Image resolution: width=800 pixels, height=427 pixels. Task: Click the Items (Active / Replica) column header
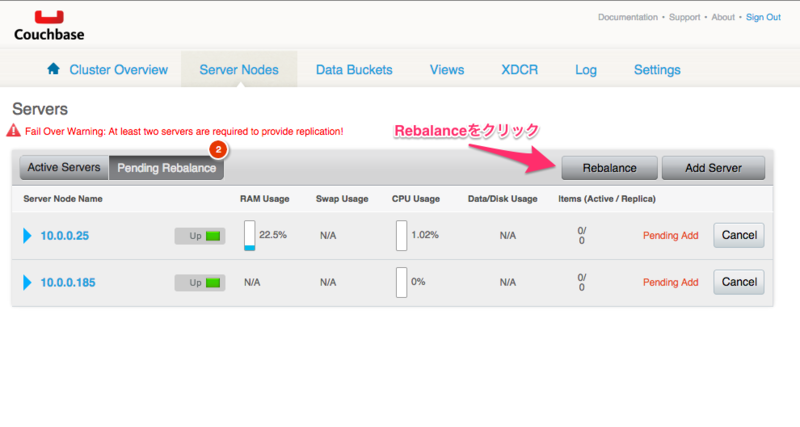(607, 199)
